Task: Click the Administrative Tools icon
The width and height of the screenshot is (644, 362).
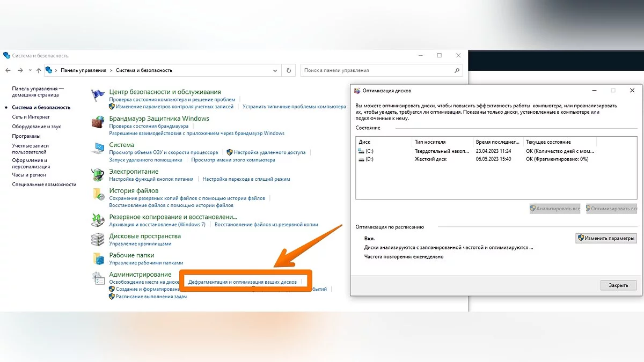Action: 98,278
